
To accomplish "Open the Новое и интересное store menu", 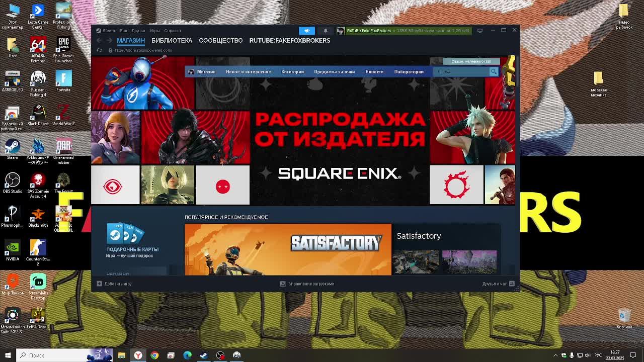I will 248,72.
